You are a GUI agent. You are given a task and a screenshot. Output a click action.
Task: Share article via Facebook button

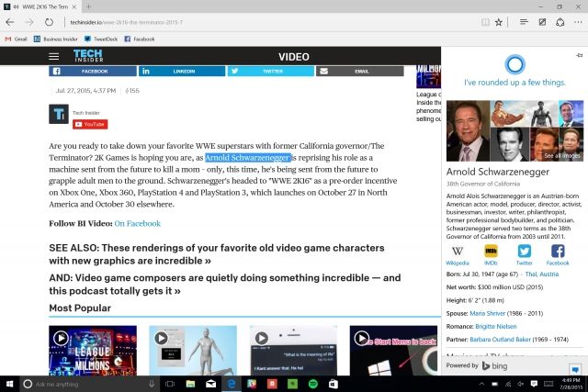(x=93, y=71)
